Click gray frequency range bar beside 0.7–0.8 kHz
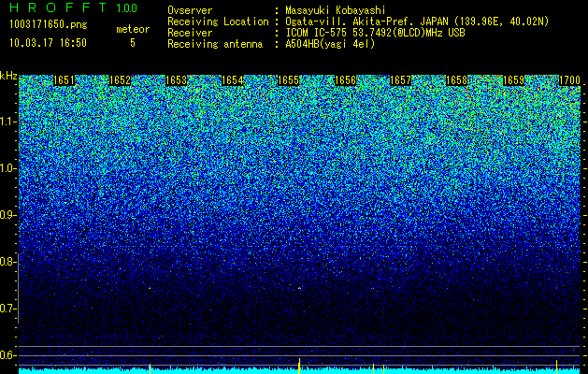The height and width of the screenshot is (374, 588). (x=18, y=288)
